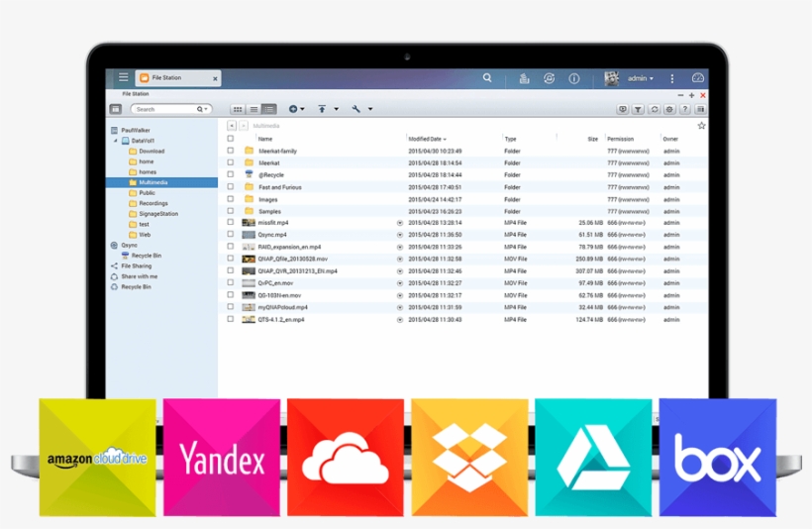Image resolution: width=812 pixels, height=529 pixels.
Task: Check the Meerkat-family folder checkbox
Action: click(231, 151)
